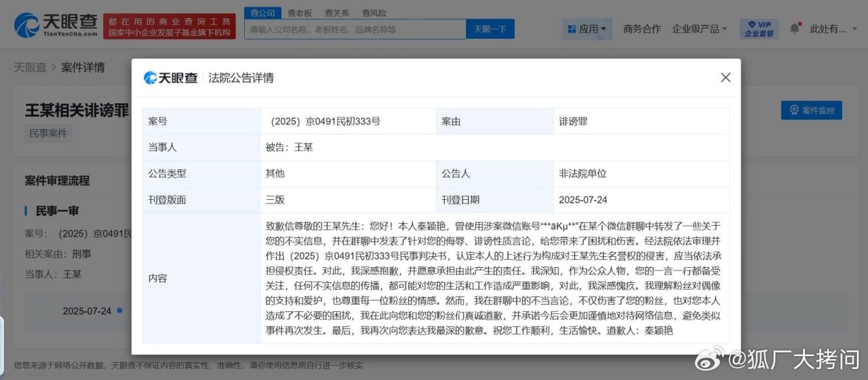868x380 pixels.
Task: Click the 案件监控 button
Action: pyautogui.click(x=811, y=110)
